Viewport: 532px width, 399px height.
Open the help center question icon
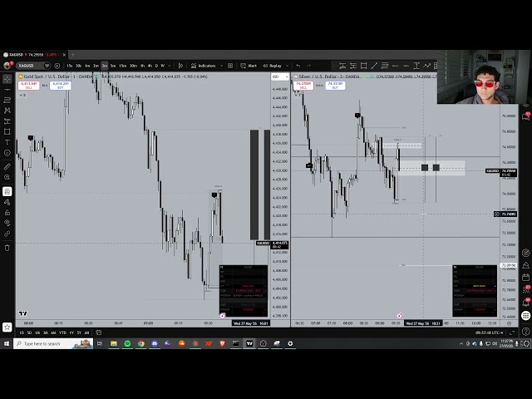pos(525,331)
